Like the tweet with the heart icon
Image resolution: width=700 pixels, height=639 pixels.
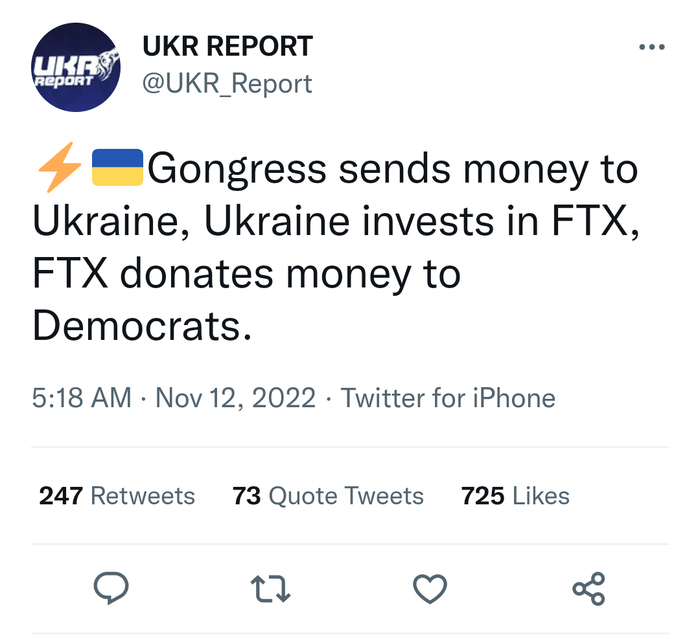pyautogui.click(x=429, y=589)
